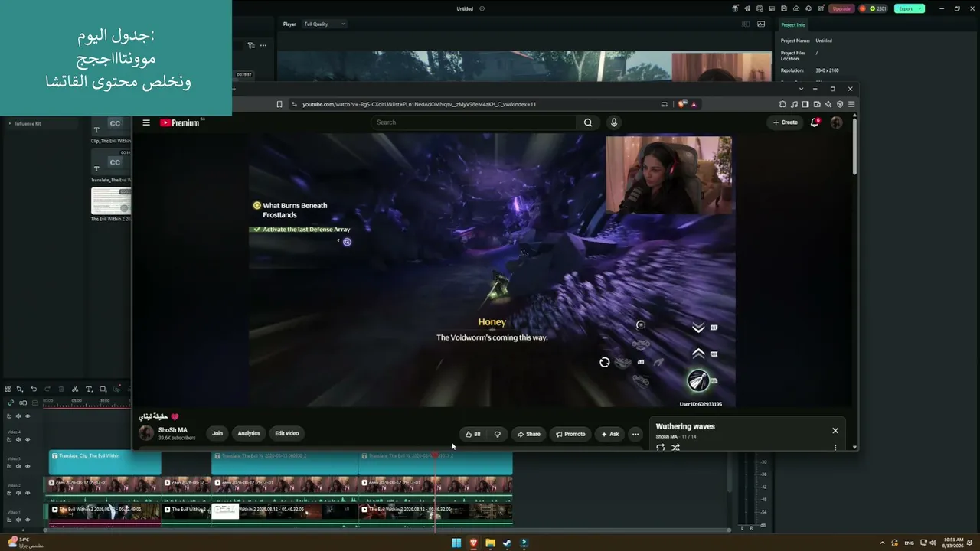Bookmark the page in the browser address bar
The height and width of the screenshot is (551, 980).
(279, 104)
